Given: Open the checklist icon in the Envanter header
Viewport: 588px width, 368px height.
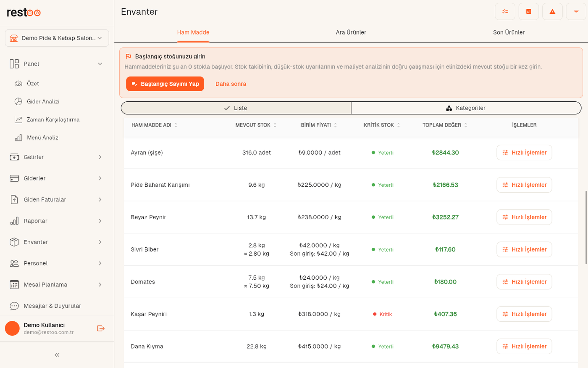Looking at the screenshot, I should click(x=505, y=11).
